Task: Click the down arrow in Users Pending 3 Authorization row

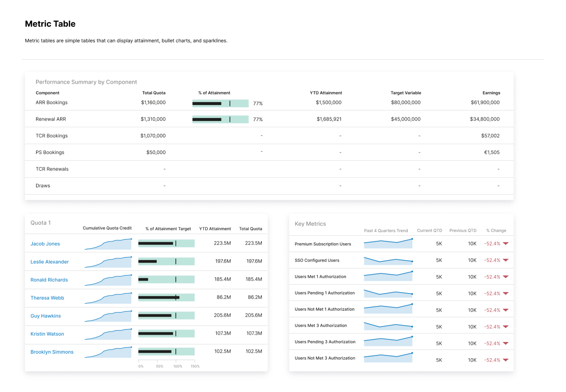Action: point(505,343)
